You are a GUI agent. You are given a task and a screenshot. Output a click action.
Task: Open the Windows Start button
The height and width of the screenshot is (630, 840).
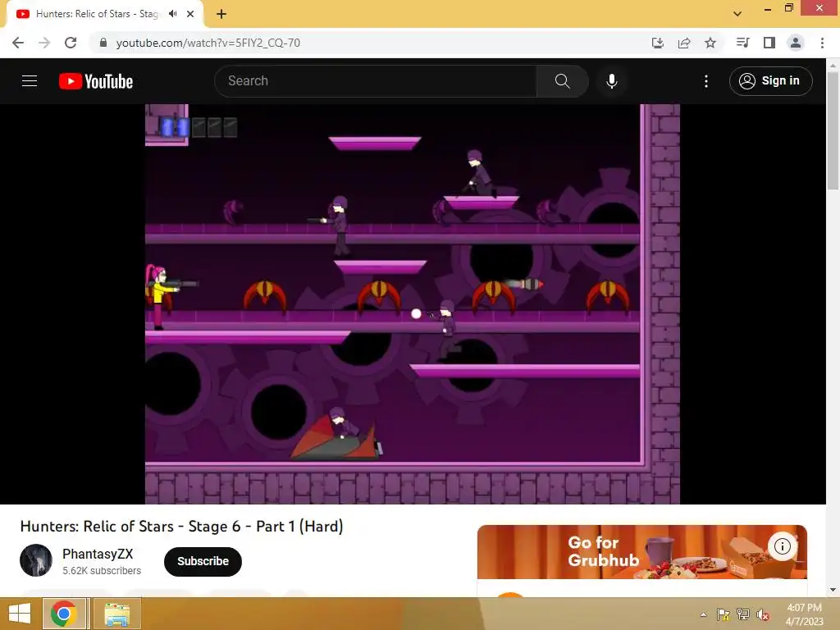coord(20,614)
